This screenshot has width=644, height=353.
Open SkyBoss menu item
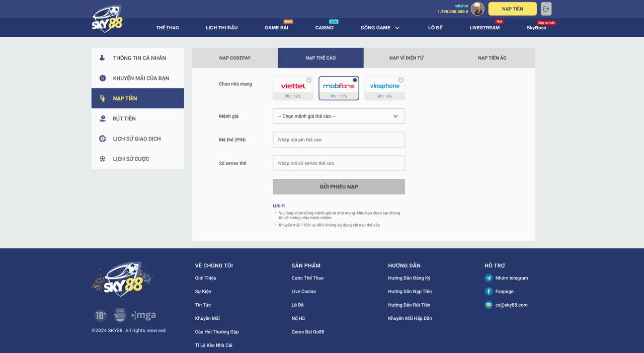pyautogui.click(x=536, y=28)
